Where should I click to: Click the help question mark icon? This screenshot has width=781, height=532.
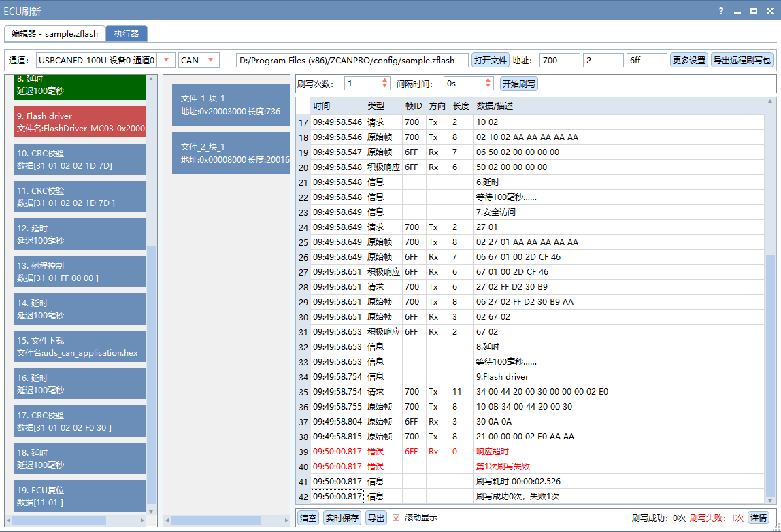(720, 10)
